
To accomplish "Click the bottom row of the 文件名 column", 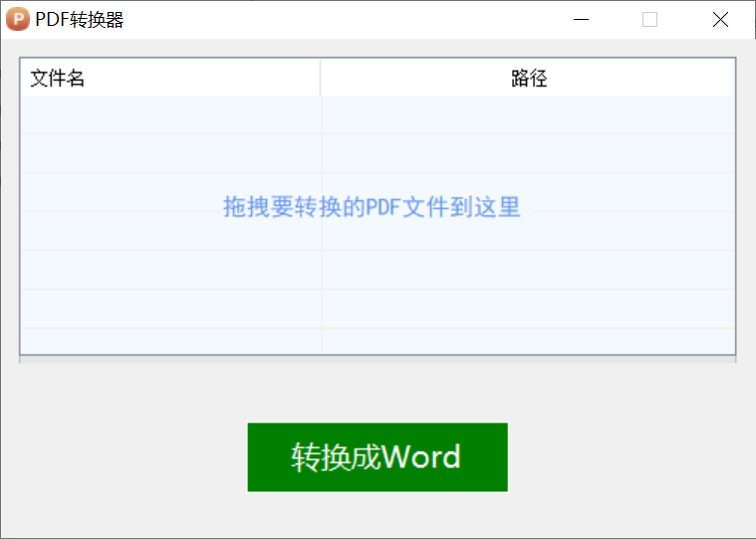I will pyautogui.click(x=169, y=341).
